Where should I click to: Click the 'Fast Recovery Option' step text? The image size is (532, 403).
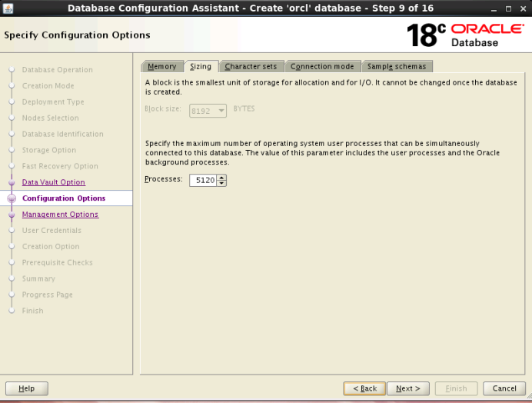click(60, 166)
